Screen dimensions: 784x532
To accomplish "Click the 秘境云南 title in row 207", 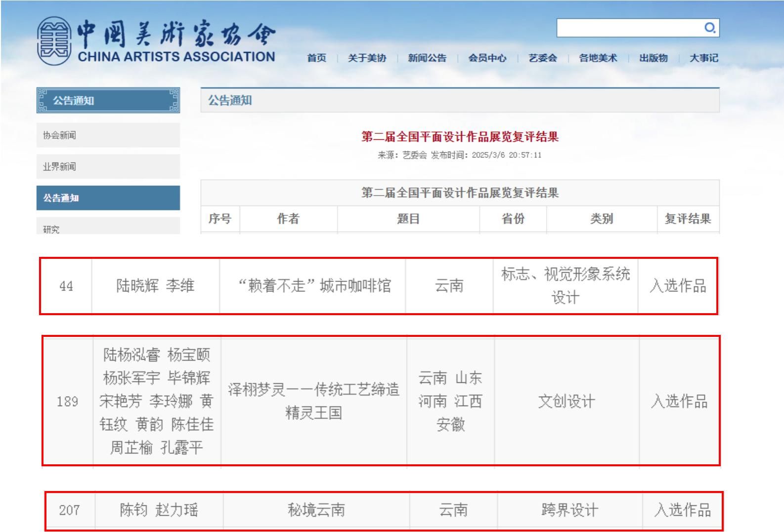I will 316,510.
